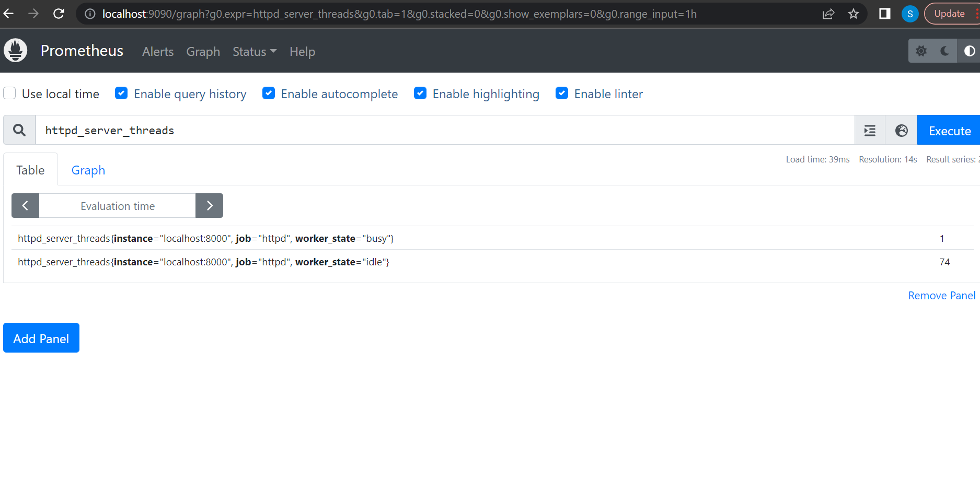The width and height of the screenshot is (980, 503).
Task: Uncheck Enable autocomplete
Action: [x=269, y=93]
